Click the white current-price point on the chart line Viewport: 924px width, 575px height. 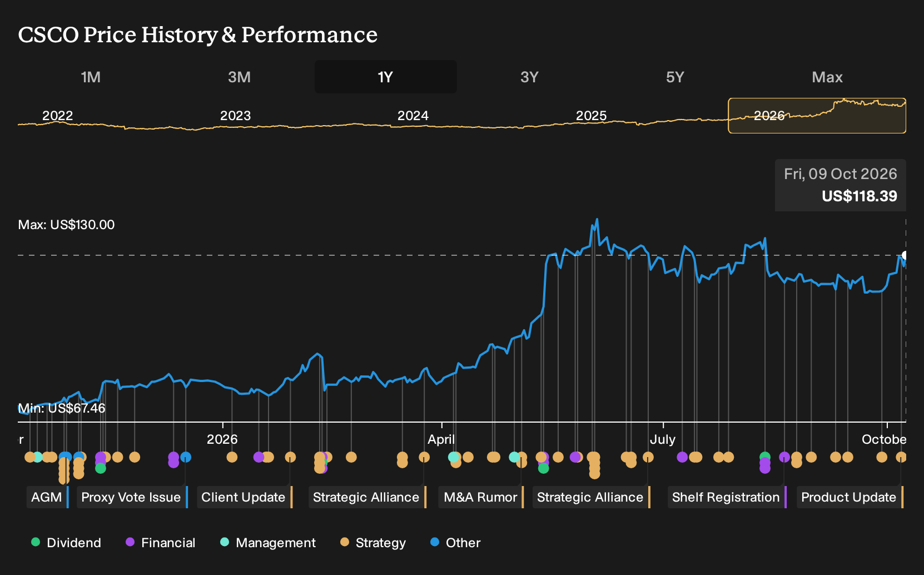tap(905, 256)
